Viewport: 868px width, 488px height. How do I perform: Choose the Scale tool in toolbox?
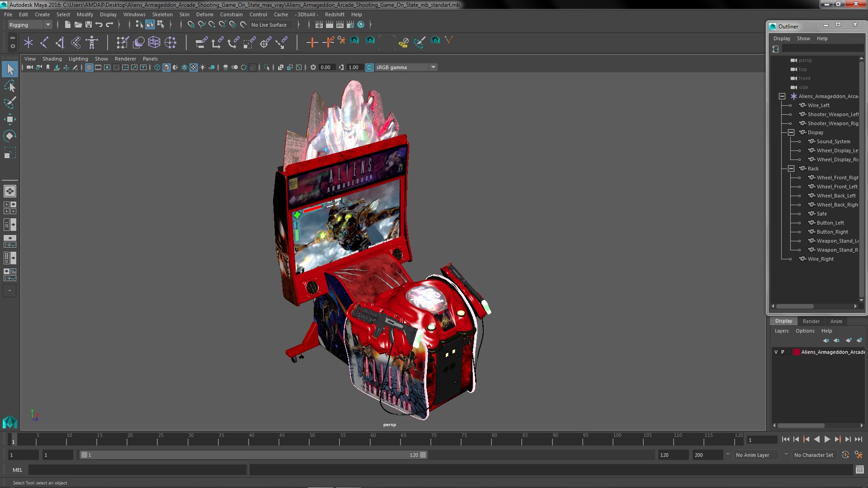(10, 153)
